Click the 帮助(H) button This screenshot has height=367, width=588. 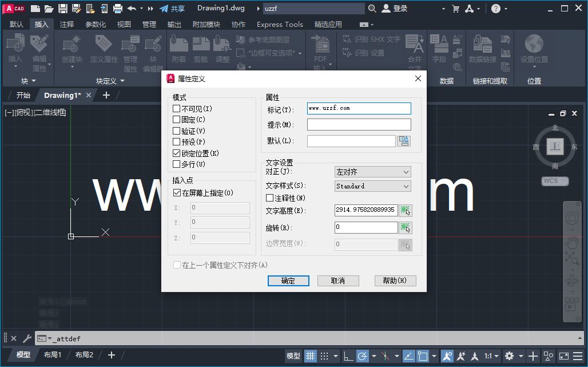(395, 281)
